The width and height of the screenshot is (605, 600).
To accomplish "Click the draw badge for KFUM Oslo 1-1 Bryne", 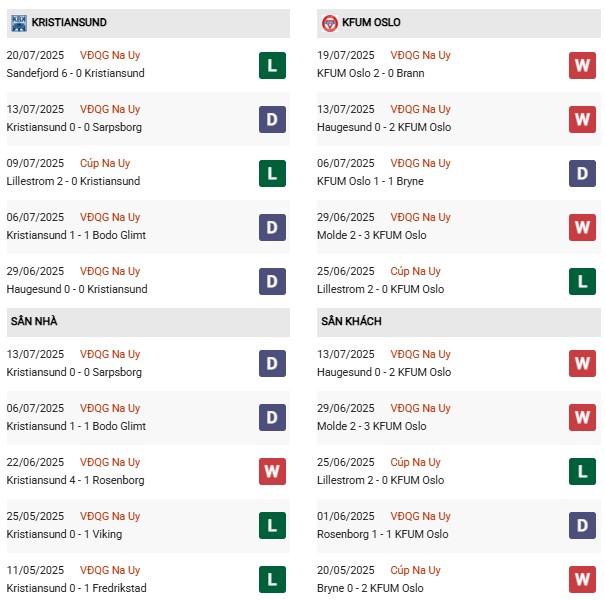I will click(x=583, y=174).
